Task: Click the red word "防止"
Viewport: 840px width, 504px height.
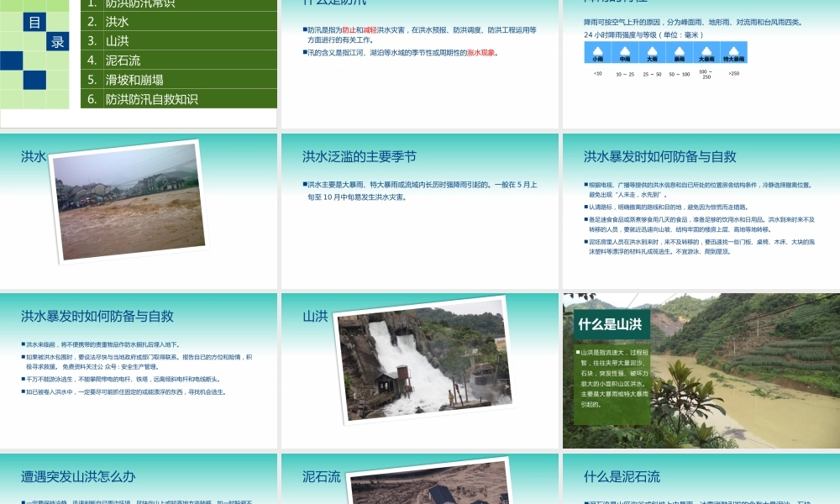Action: tap(349, 30)
